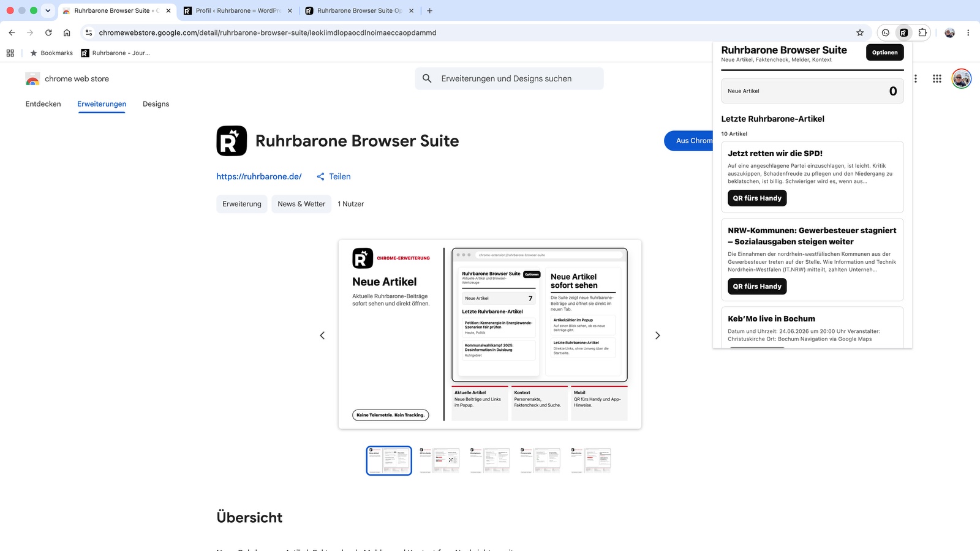Open the web store three-dot options menu

(x=916, y=78)
